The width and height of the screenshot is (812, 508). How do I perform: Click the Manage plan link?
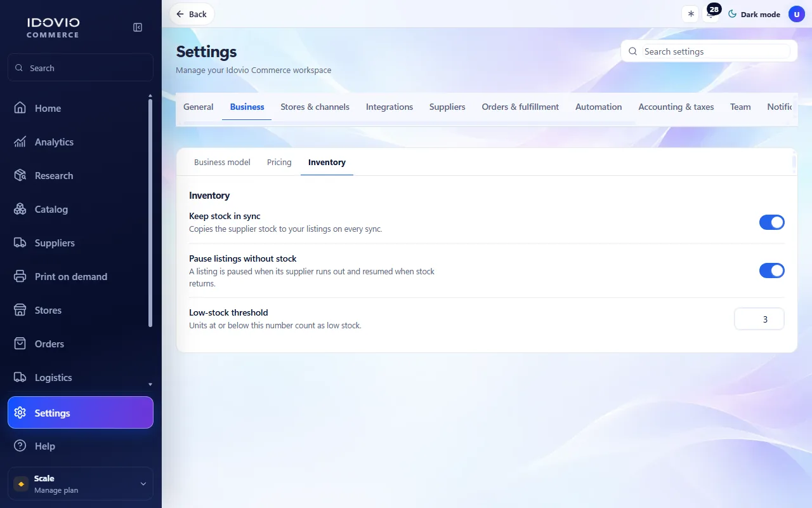[56, 490]
